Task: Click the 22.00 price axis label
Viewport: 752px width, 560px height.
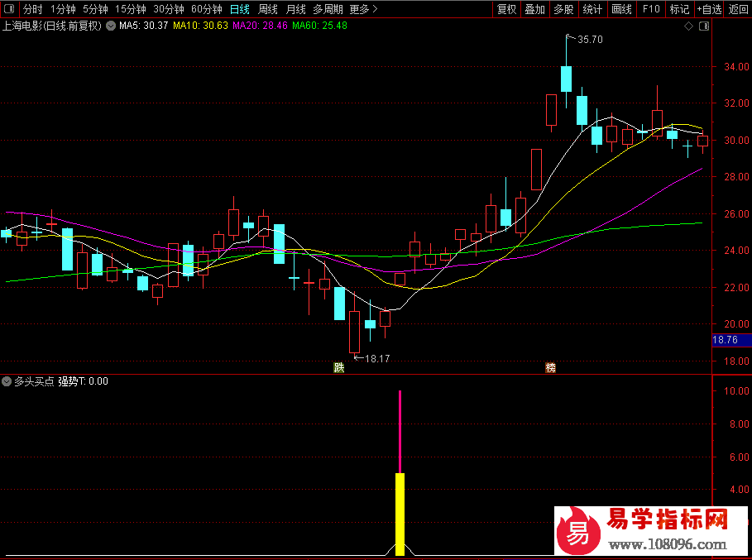Action: coord(736,288)
